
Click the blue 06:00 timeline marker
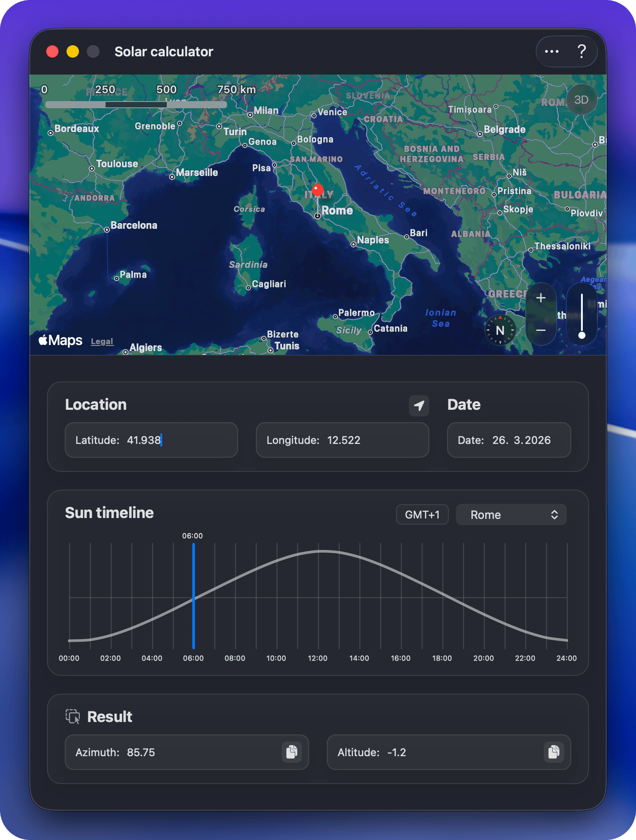coord(193,596)
